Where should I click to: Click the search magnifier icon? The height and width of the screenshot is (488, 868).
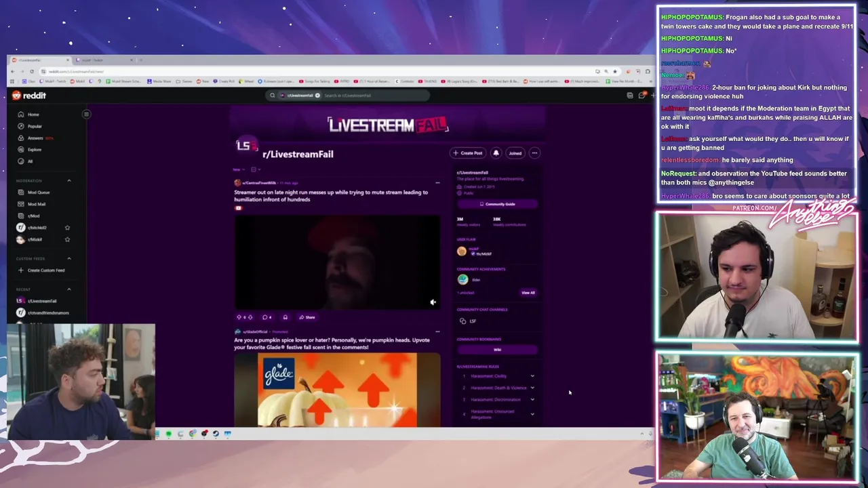pyautogui.click(x=273, y=96)
